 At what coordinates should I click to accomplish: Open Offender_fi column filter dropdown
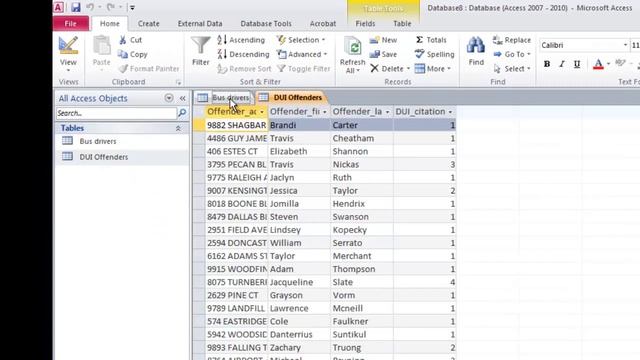(325, 112)
